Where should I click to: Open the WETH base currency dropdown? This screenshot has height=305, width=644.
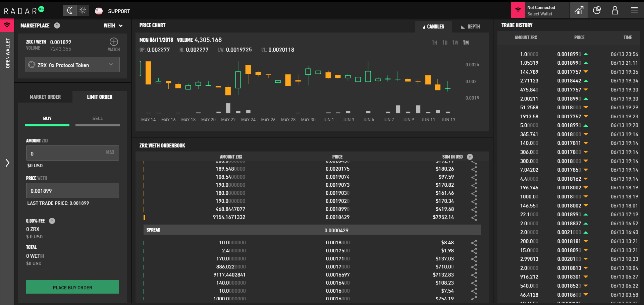(113, 25)
